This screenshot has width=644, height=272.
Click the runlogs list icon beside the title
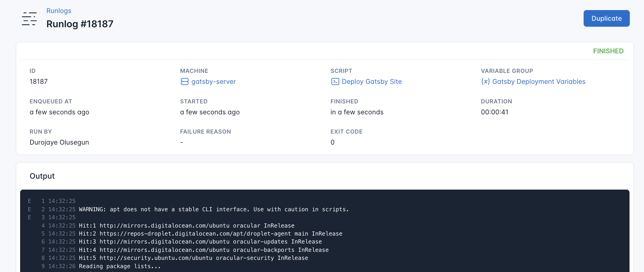[29, 18]
